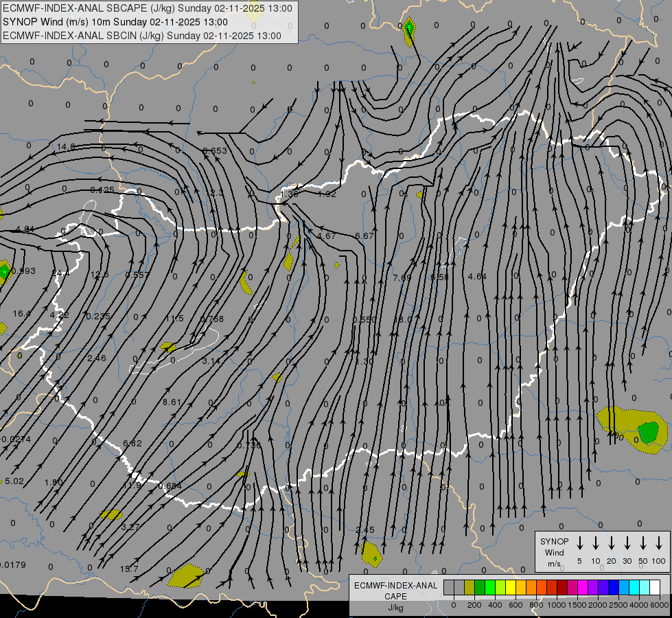Click the 11.9 value on the map
Viewport: 672px width, 618px height.
click(x=132, y=485)
